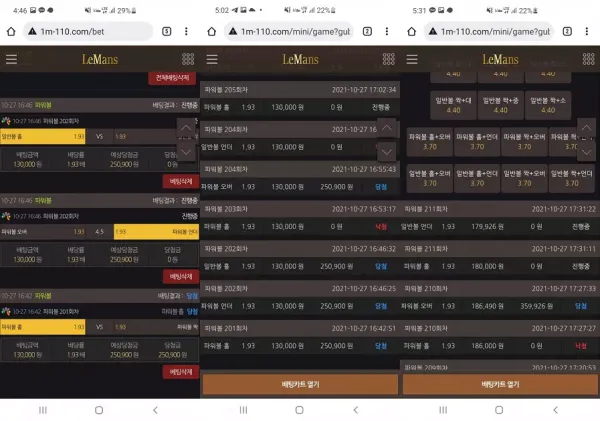Tap the Android home button on the left phone

coord(99,410)
